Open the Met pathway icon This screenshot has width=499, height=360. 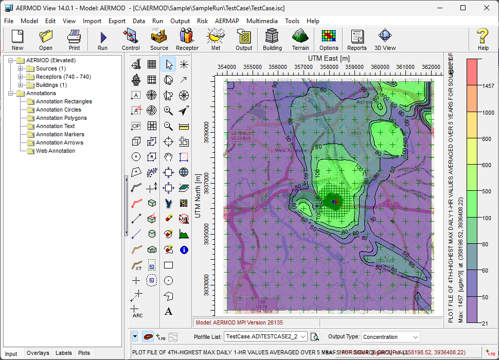coord(216,40)
